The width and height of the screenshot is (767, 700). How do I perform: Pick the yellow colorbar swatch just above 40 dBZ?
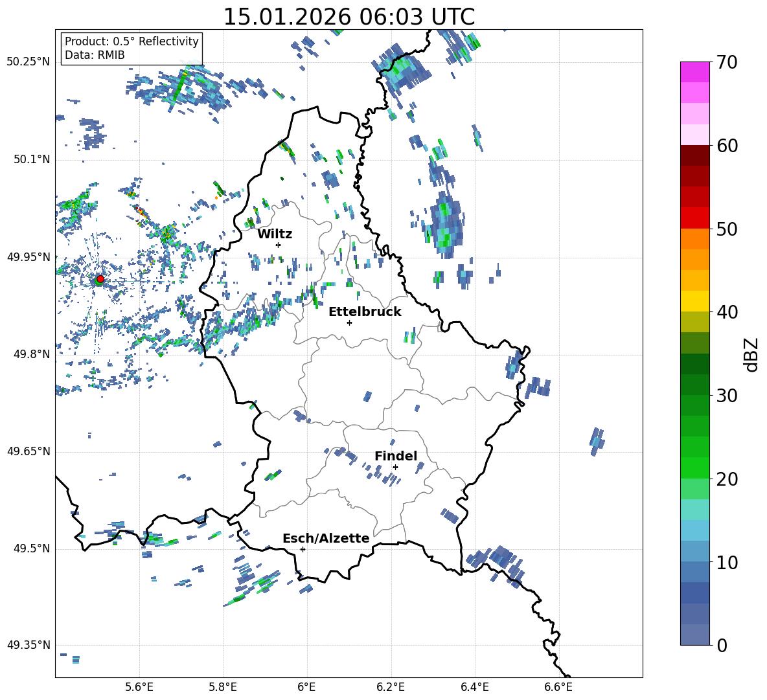(x=695, y=301)
